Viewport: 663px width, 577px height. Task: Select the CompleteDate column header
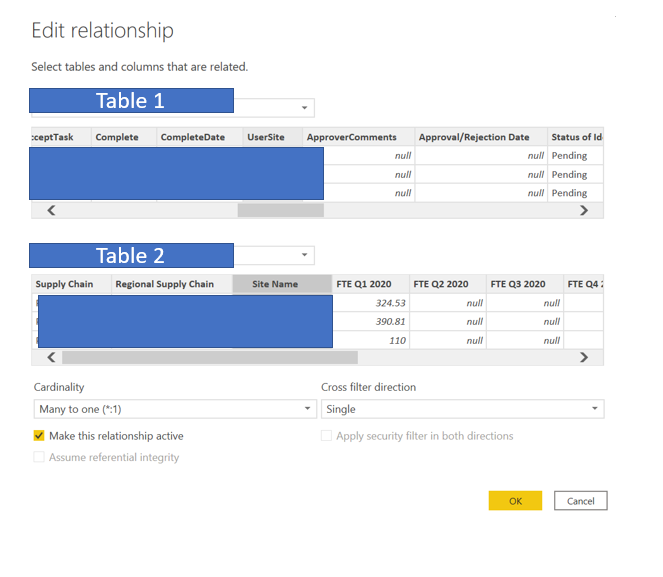pyautogui.click(x=200, y=137)
